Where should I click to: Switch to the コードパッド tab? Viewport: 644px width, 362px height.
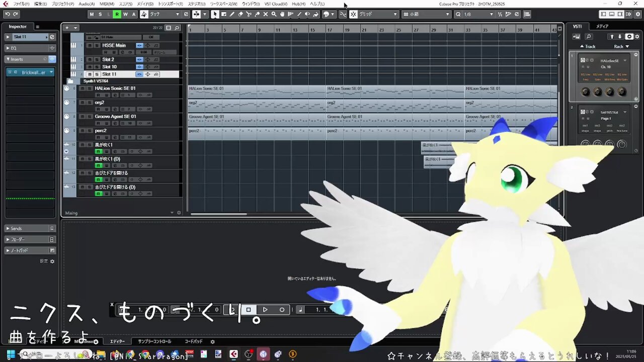(x=193, y=341)
